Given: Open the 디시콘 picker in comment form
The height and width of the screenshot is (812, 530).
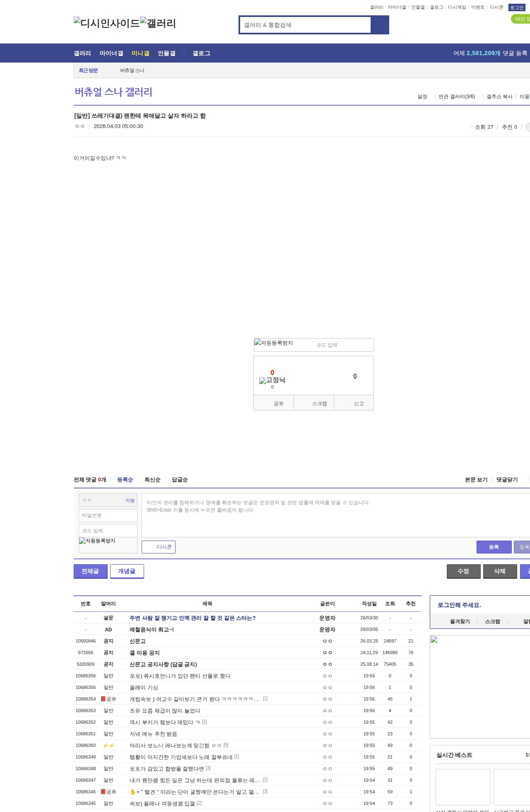Looking at the screenshot, I should [x=159, y=547].
